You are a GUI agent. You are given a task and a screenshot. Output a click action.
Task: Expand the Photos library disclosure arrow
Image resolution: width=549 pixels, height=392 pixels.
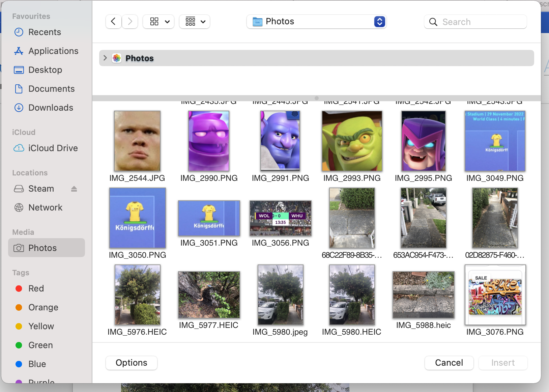click(105, 58)
